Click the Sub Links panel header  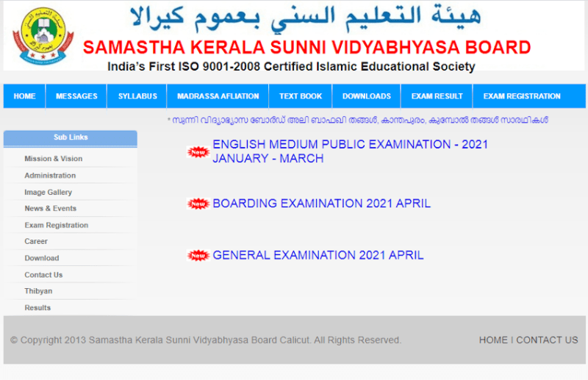coord(71,137)
